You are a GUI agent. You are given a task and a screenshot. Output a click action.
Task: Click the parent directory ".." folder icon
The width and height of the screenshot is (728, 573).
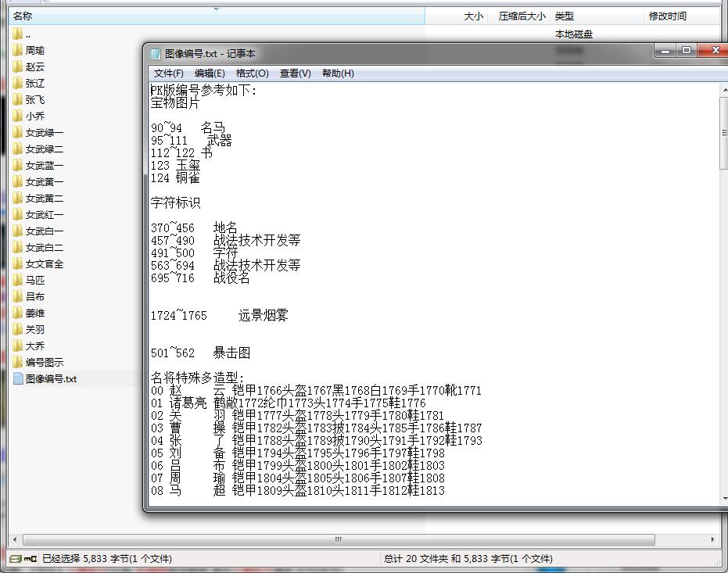pyautogui.click(x=17, y=34)
